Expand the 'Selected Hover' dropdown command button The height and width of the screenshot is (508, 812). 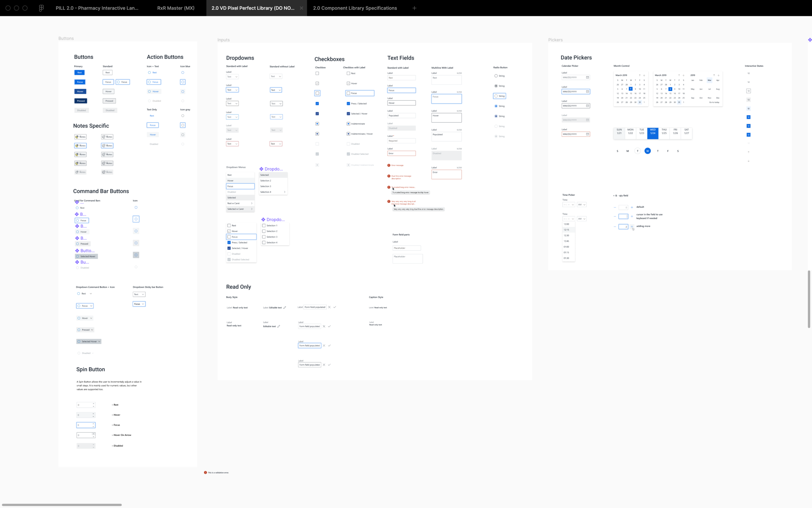(89, 341)
